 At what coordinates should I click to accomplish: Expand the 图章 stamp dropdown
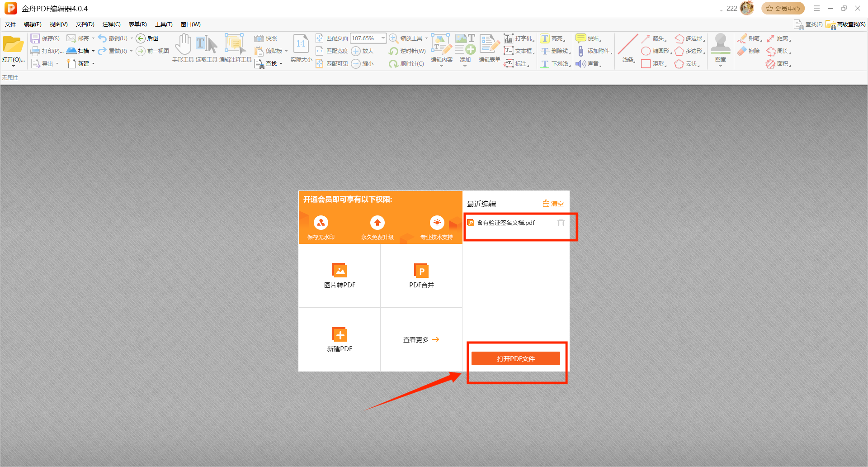[721, 66]
